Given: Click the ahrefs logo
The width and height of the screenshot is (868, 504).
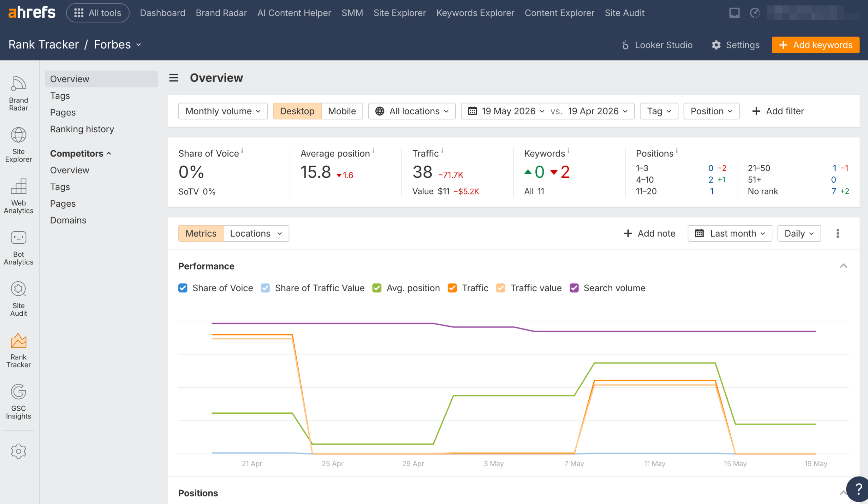Looking at the screenshot, I should pos(32,13).
